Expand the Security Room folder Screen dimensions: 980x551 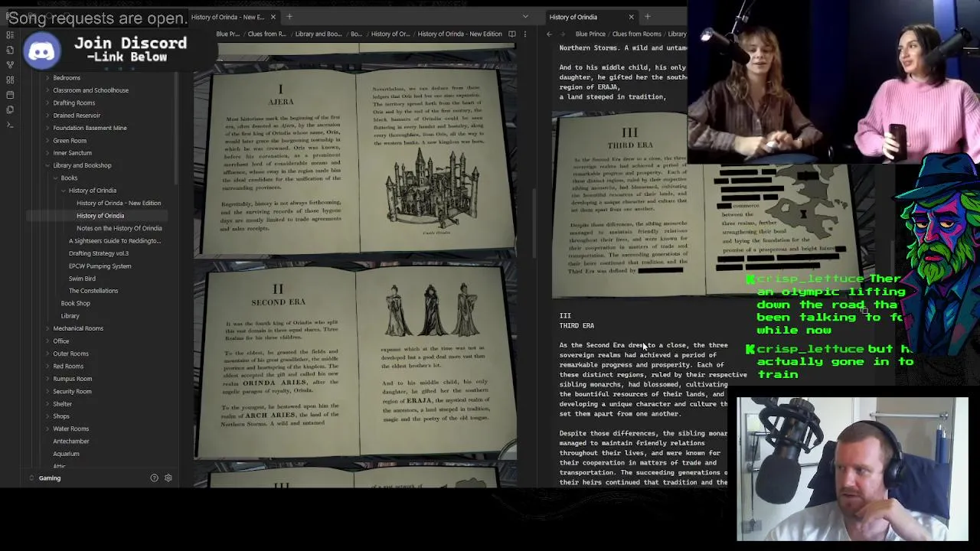pos(47,391)
